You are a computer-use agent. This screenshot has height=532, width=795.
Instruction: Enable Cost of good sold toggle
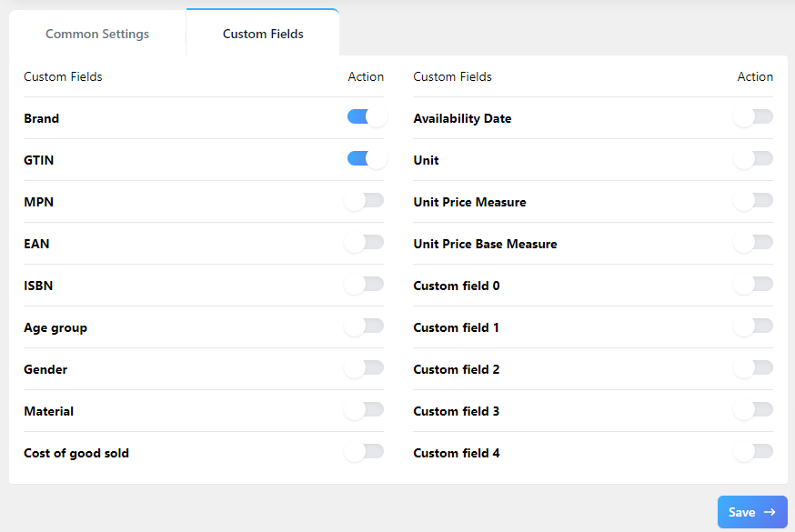(x=366, y=452)
